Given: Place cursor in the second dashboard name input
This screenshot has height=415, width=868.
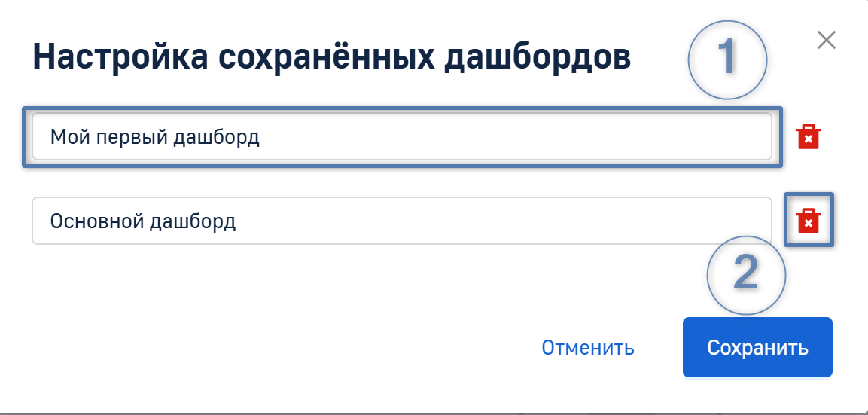Looking at the screenshot, I should (401, 221).
